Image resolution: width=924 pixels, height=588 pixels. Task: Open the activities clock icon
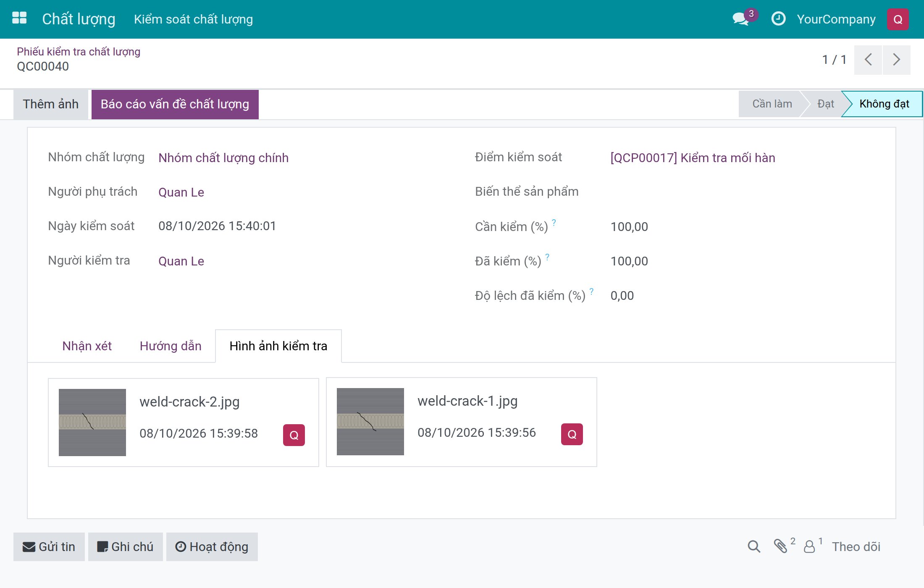click(778, 19)
